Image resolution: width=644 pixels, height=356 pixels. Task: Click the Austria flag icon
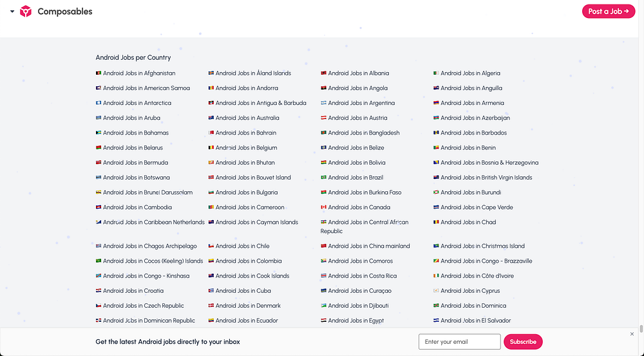tap(324, 118)
